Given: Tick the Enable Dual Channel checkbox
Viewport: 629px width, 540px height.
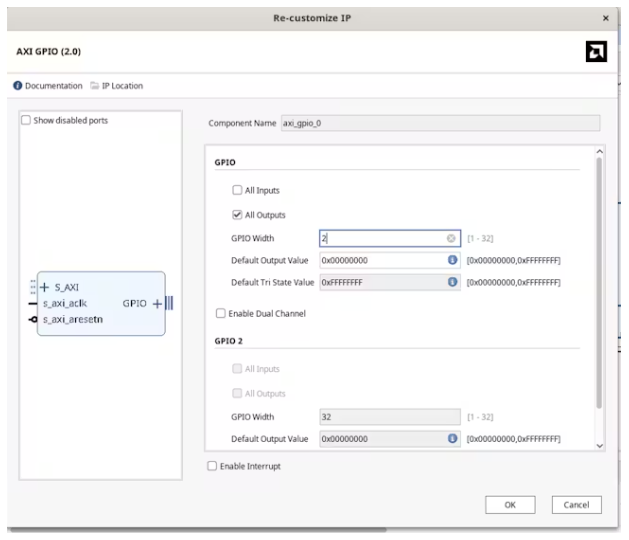Looking at the screenshot, I should [220, 314].
